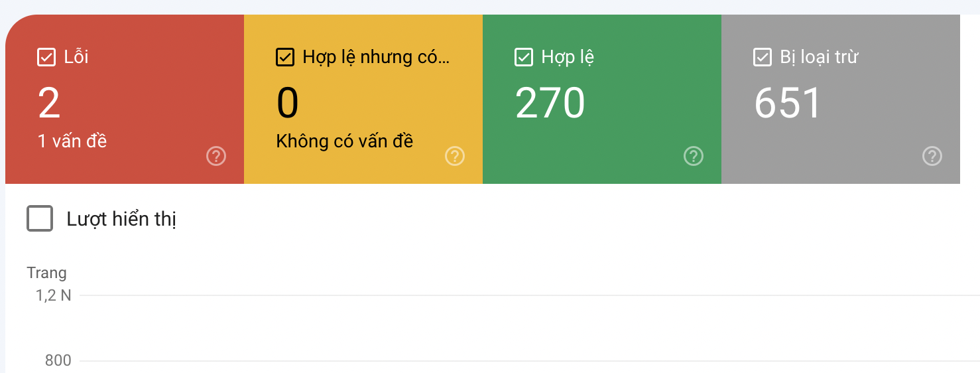Click the error count 2
This screenshot has width=980, height=373.
pos(50,104)
